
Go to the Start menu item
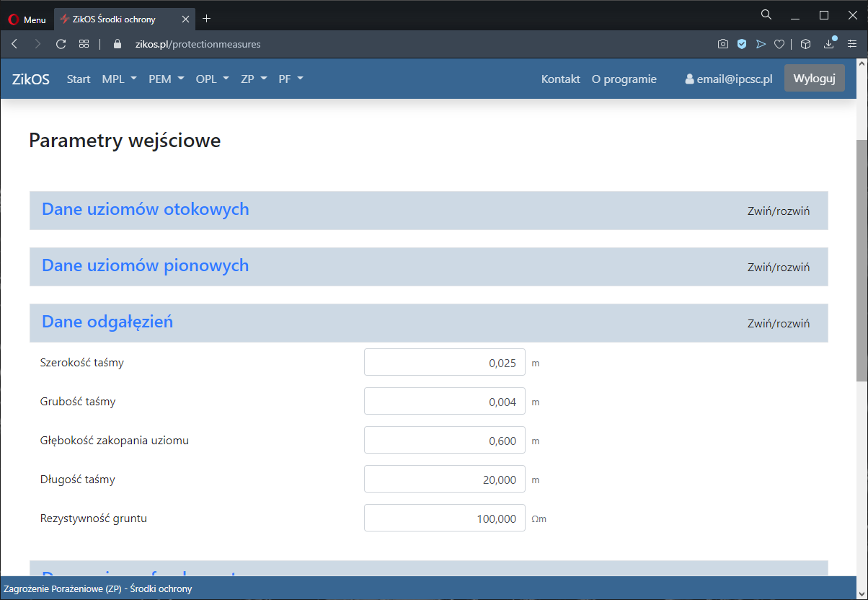tap(79, 79)
